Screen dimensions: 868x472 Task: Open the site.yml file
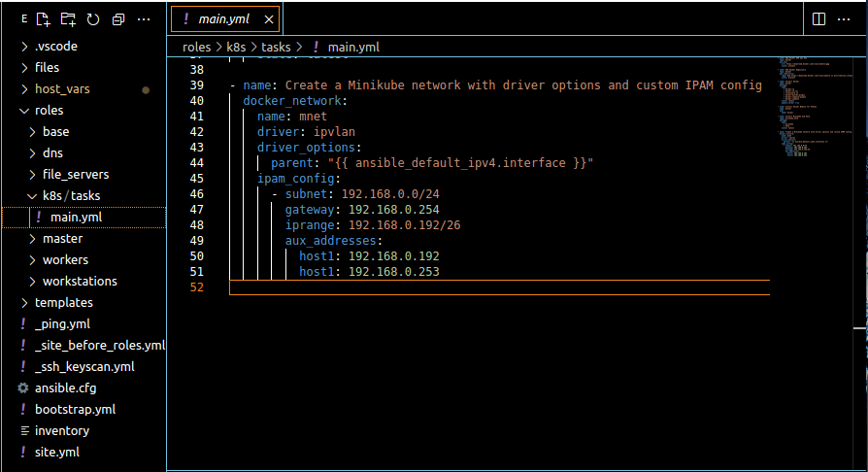(56, 452)
